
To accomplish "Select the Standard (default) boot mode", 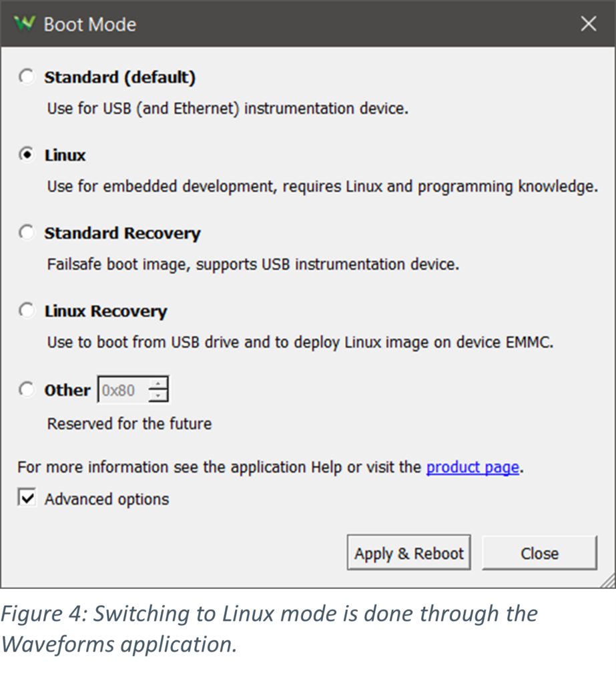I will [x=26, y=77].
